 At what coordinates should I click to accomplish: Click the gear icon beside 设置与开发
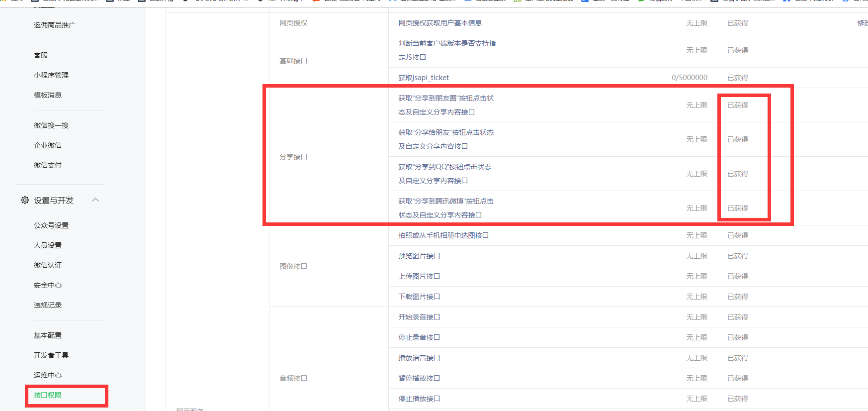pyautogui.click(x=25, y=200)
